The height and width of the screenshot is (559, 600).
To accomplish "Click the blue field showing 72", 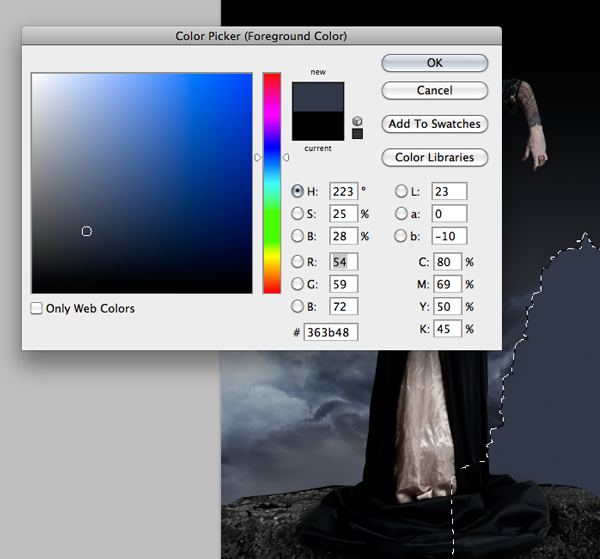I will coord(344,306).
